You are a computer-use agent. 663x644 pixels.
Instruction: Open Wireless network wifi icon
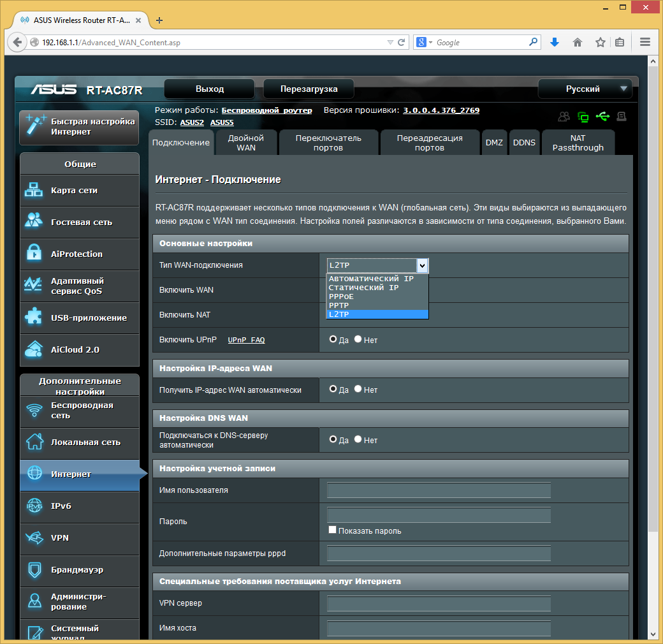(34, 410)
